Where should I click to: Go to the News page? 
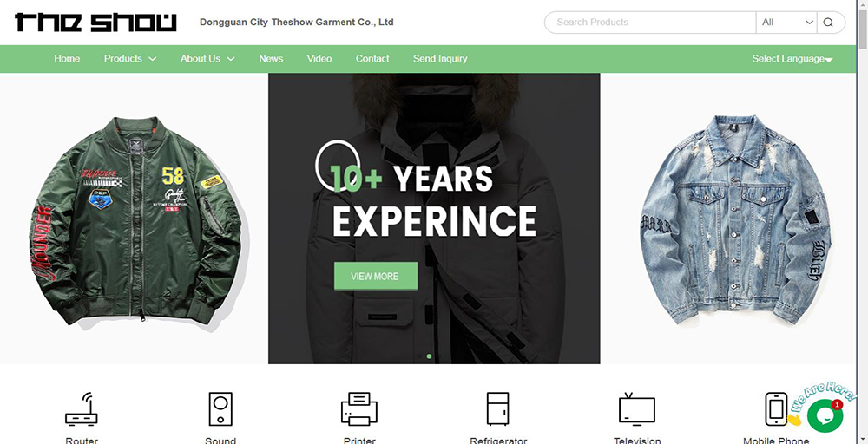point(271,59)
